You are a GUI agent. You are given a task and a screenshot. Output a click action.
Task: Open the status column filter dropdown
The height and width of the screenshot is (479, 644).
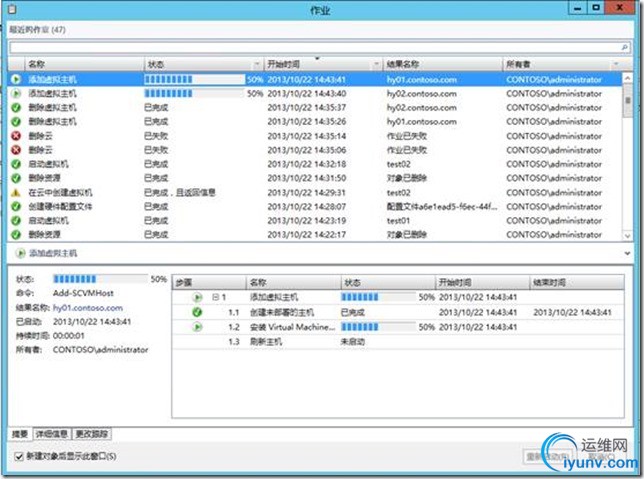click(257, 64)
